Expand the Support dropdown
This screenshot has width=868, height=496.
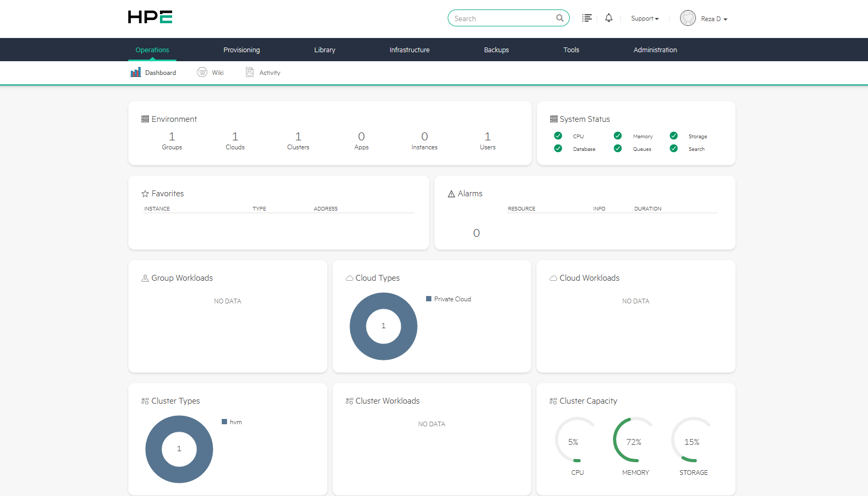pos(645,18)
